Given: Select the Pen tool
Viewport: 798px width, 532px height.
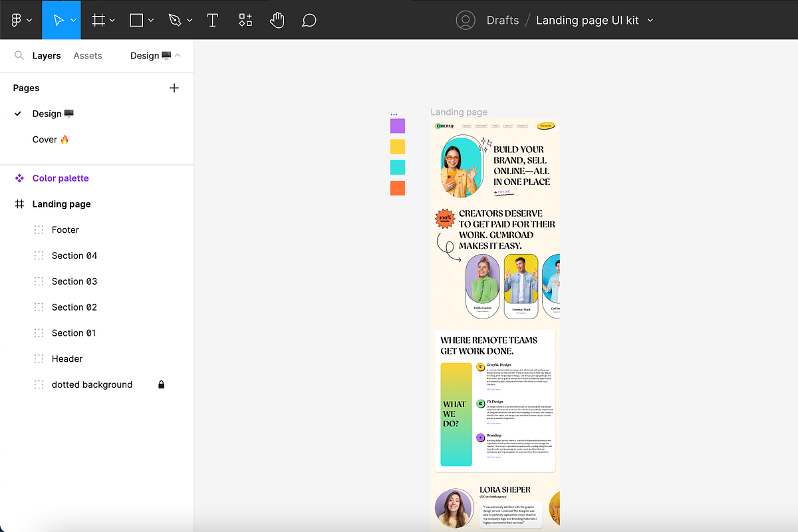Looking at the screenshot, I should 175,20.
